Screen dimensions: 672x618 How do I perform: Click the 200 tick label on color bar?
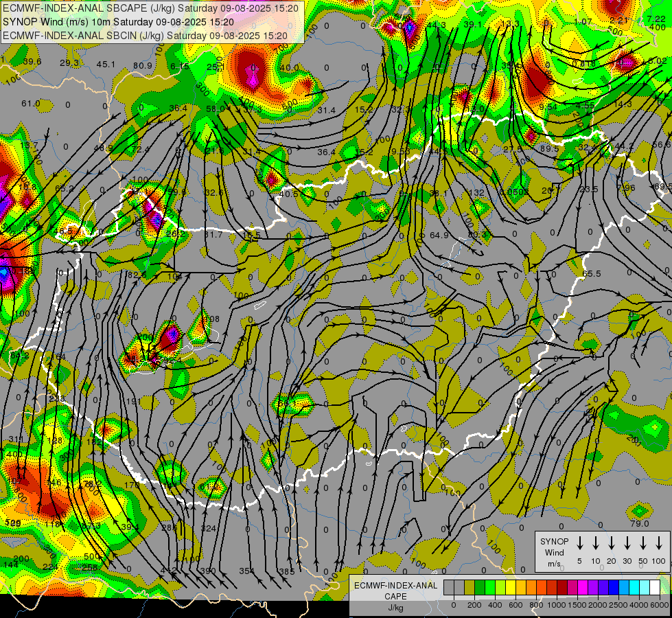click(474, 605)
